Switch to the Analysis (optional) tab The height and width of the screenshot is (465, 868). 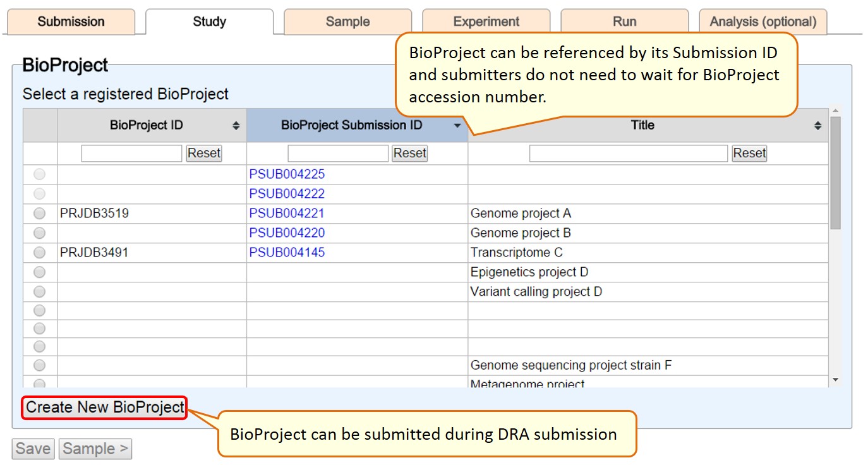tap(763, 22)
